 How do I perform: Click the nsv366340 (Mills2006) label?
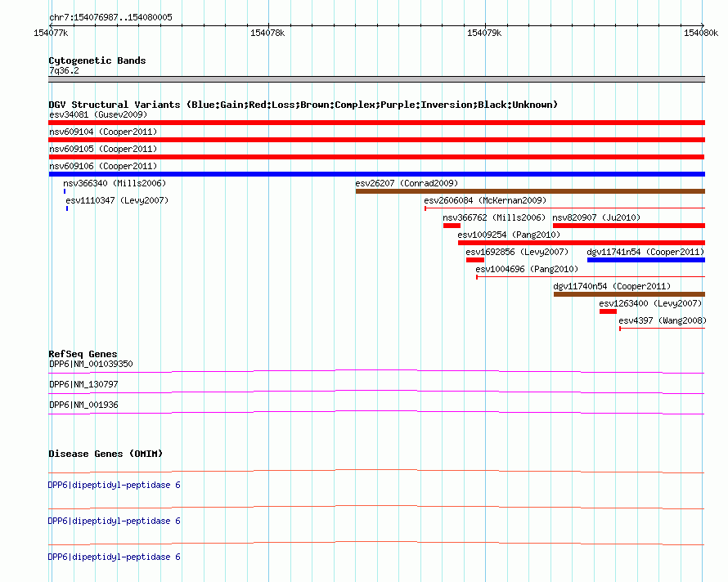(115, 183)
